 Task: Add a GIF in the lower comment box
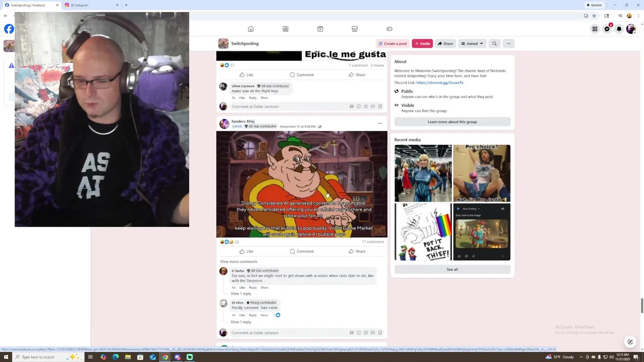372,333
